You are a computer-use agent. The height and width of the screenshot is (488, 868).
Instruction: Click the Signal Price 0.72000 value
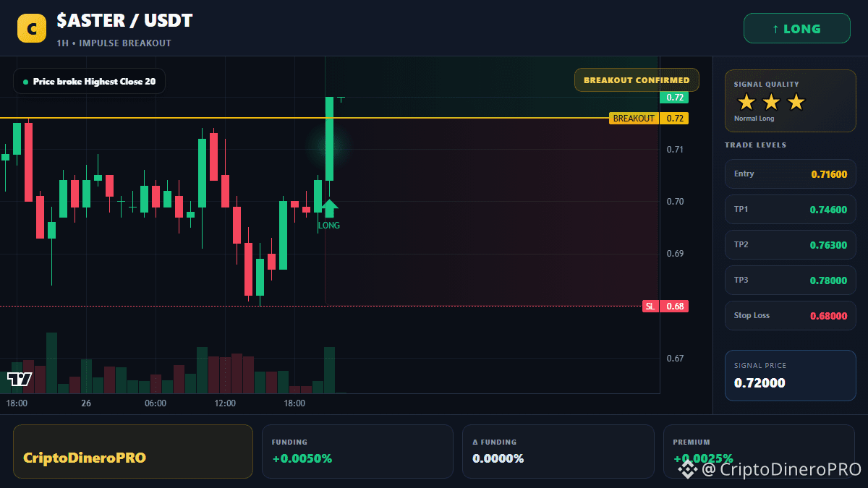tap(759, 383)
